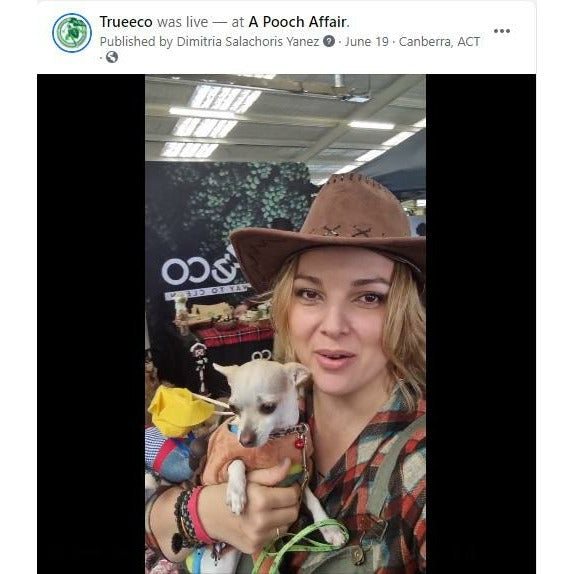Image resolution: width=574 pixels, height=574 pixels.
Task: Click the question mark icon beside publisher name
Action: [329, 41]
